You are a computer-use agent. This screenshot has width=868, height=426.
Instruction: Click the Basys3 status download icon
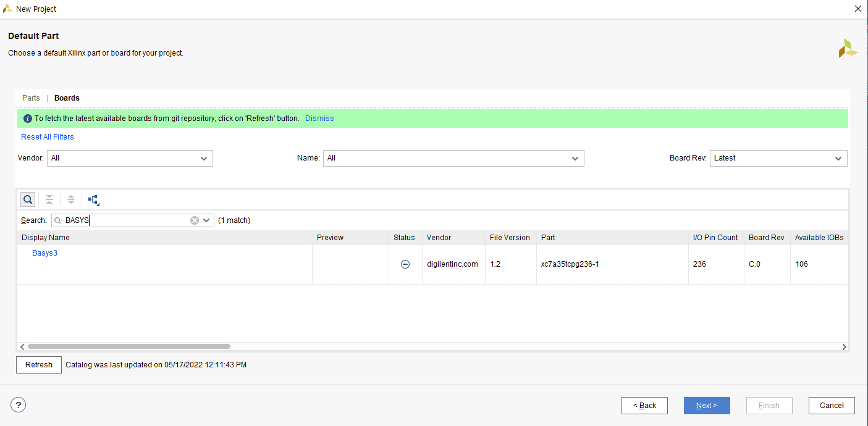(x=405, y=264)
